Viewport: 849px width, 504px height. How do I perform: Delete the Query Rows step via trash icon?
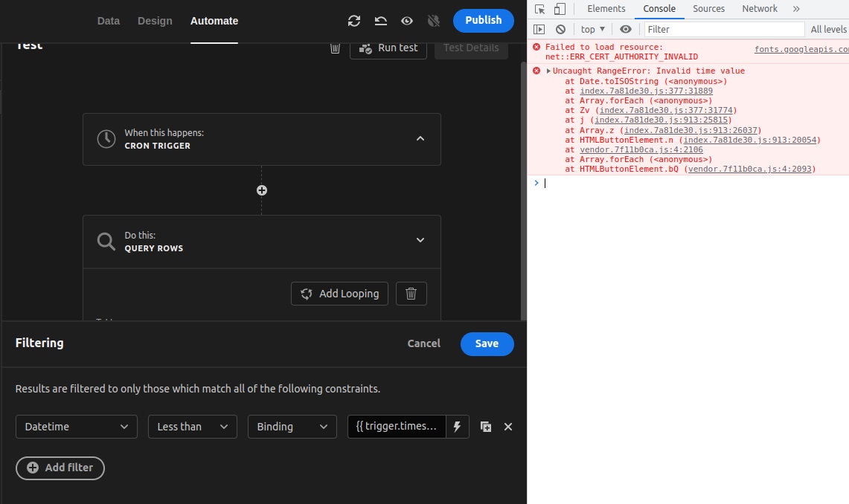411,294
